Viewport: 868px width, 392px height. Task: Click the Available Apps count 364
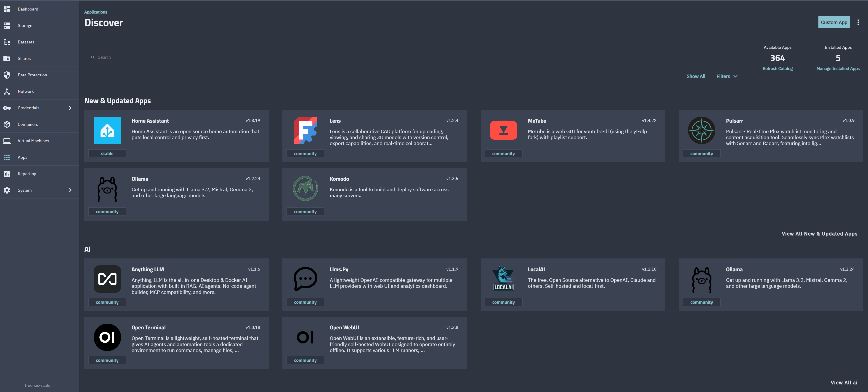(x=777, y=58)
